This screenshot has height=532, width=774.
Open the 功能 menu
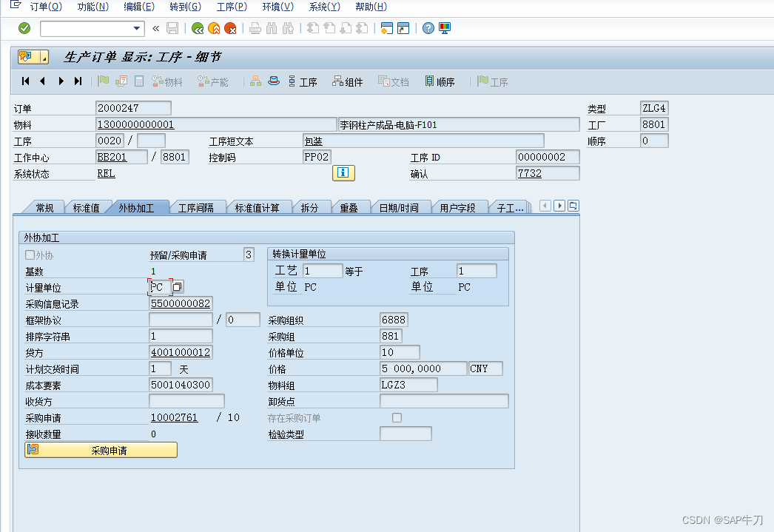tap(93, 7)
